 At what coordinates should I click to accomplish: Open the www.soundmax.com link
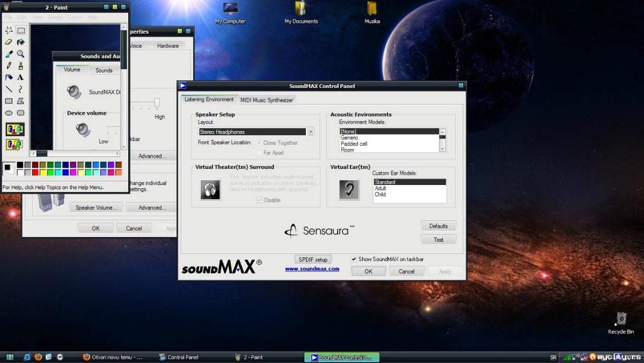pyautogui.click(x=312, y=269)
